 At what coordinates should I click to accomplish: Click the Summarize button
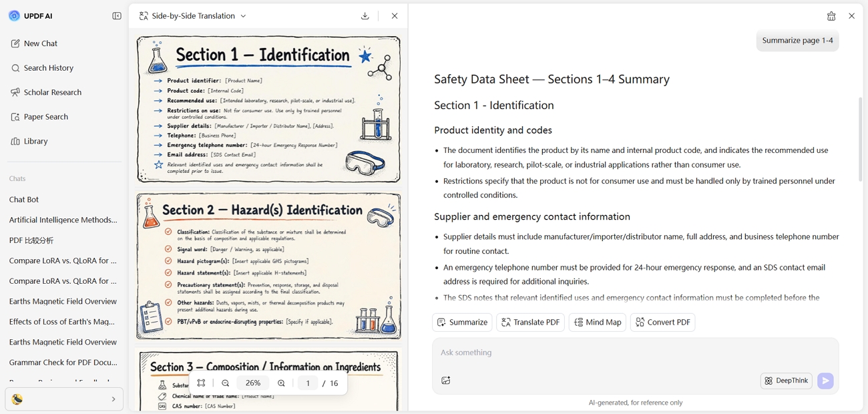coord(462,323)
